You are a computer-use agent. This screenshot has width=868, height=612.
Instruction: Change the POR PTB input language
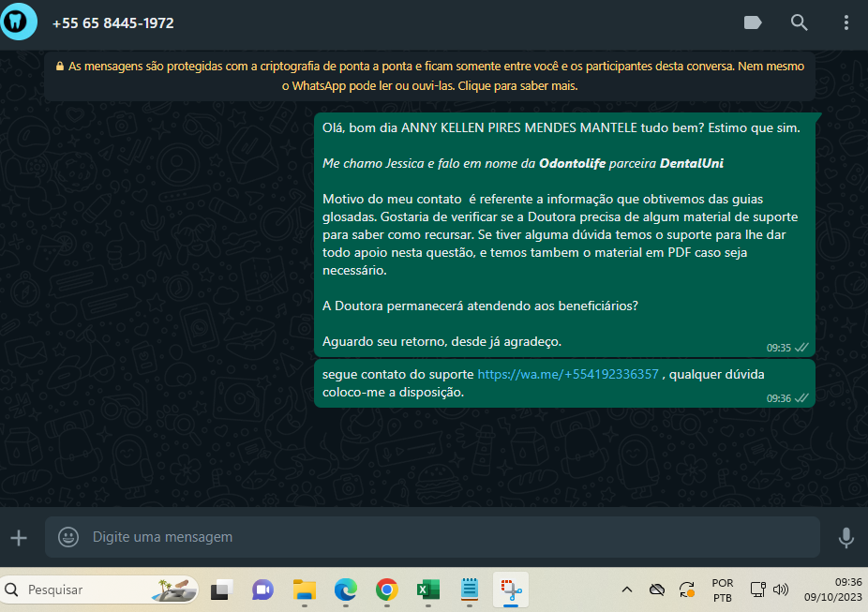coord(723,590)
